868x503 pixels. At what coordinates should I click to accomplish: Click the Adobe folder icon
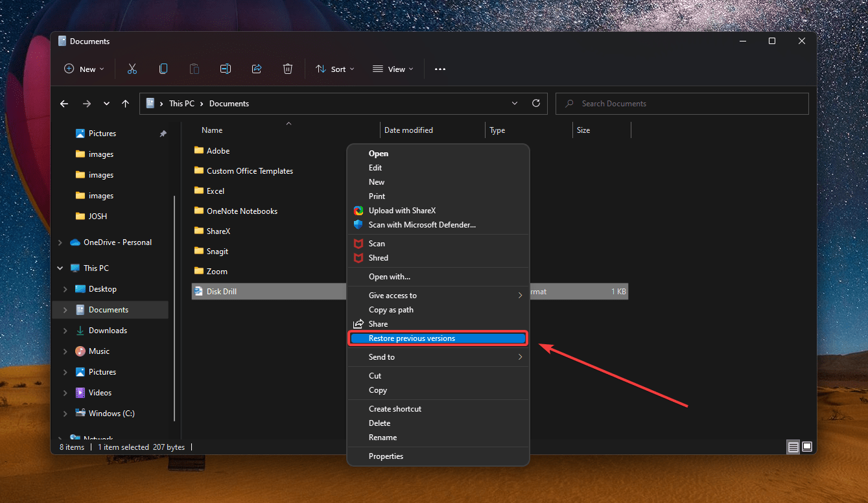pos(199,150)
